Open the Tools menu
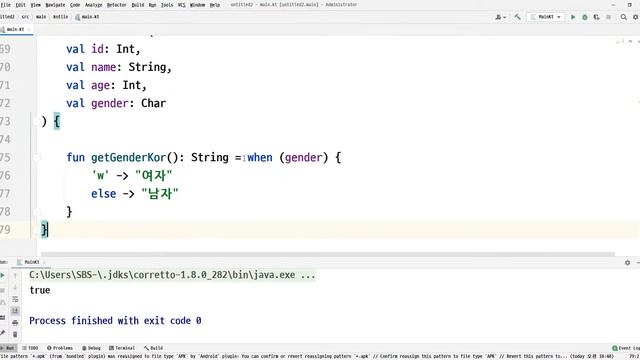Screen dimensions: 640x360 point(167,5)
